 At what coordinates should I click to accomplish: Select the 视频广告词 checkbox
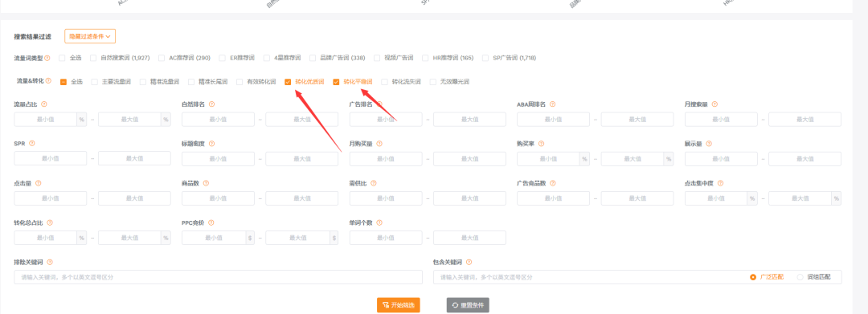[x=378, y=58]
